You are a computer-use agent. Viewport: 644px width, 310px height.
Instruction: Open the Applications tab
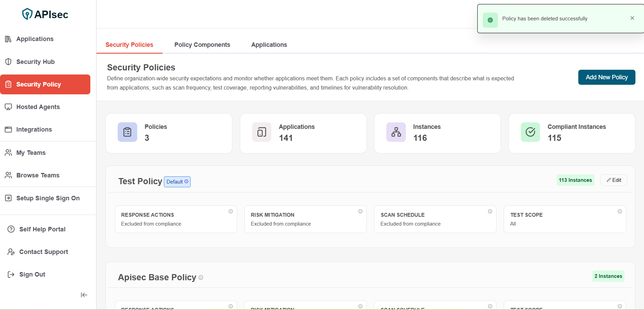[x=269, y=45]
